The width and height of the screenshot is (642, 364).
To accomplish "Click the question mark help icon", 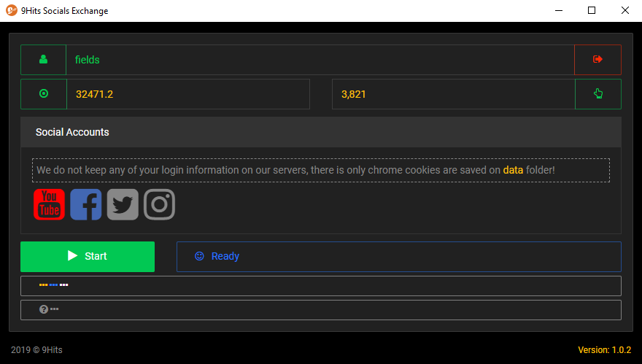I will [x=43, y=309].
